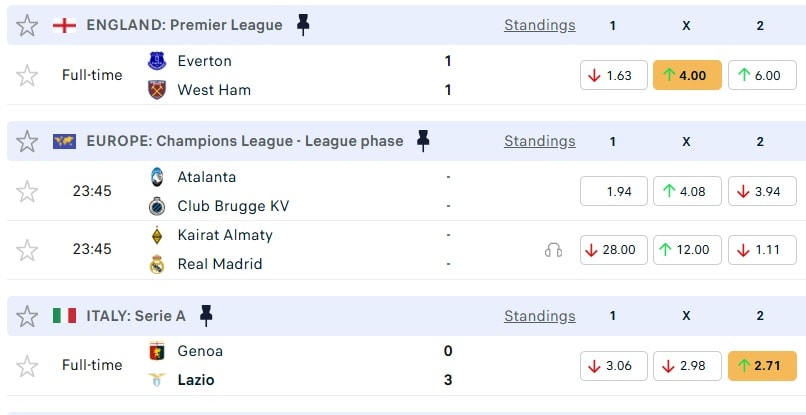Image resolution: width=806 pixels, height=415 pixels.
Task: Open Premier League Standings
Action: pos(539,25)
